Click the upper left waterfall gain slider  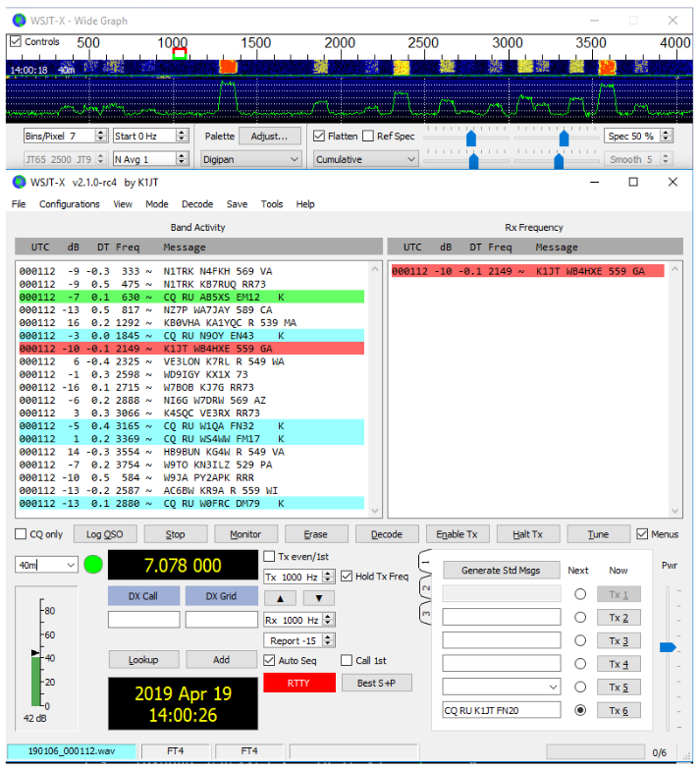point(471,138)
